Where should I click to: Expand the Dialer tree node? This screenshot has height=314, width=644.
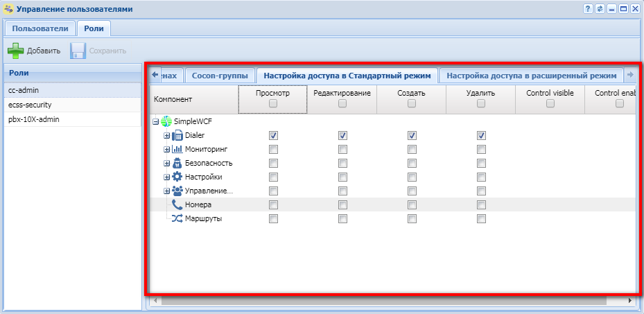(x=166, y=135)
